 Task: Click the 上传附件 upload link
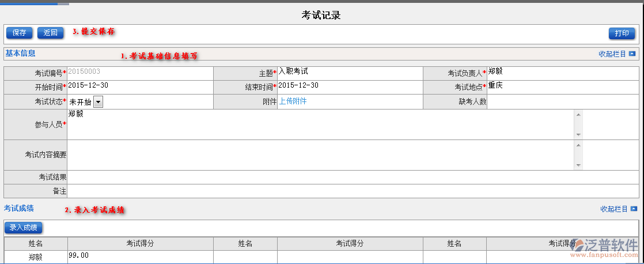coord(293,101)
